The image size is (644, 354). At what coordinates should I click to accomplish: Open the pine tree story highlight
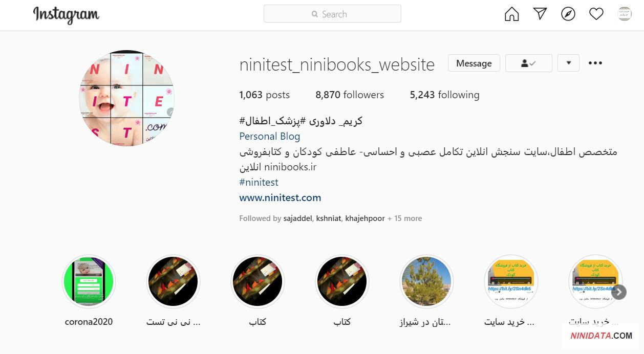[x=426, y=282]
